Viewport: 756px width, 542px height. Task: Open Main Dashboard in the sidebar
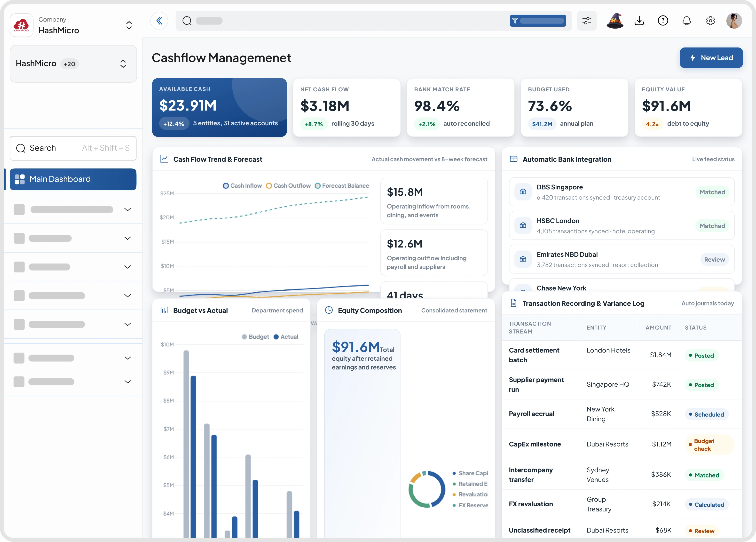pos(73,179)
